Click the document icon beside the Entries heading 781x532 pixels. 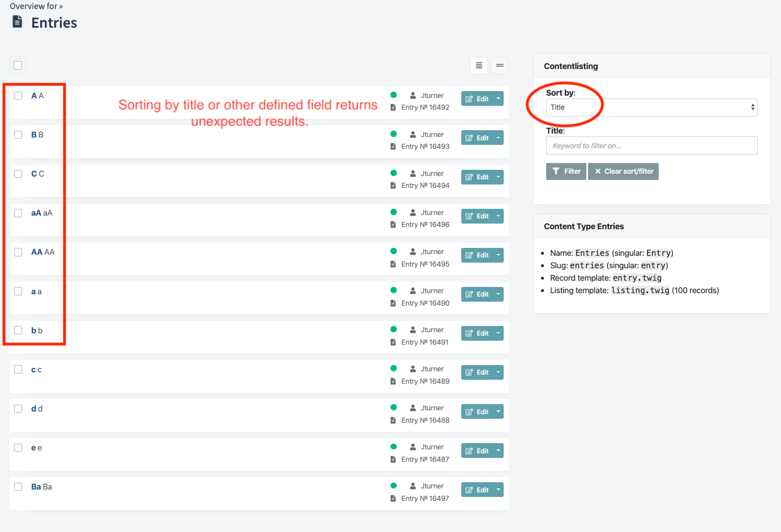point(16,22)
